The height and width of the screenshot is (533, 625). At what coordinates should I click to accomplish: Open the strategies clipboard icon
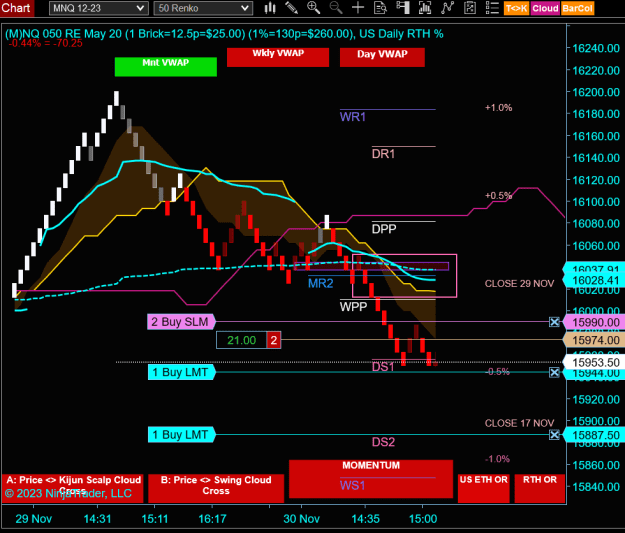coord(470,8)
